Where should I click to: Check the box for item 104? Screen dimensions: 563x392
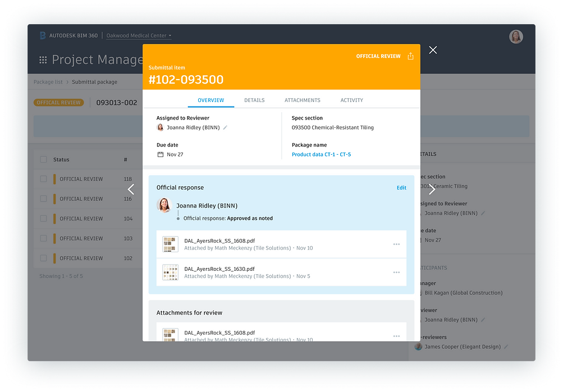pyautogui.click(x=43, y=218)
